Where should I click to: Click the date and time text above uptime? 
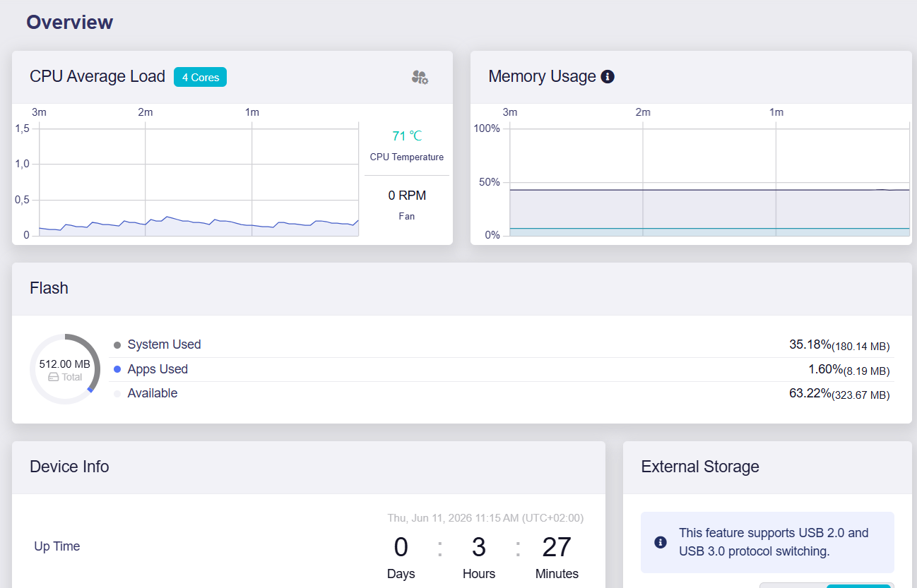click(x=485, y=518)
